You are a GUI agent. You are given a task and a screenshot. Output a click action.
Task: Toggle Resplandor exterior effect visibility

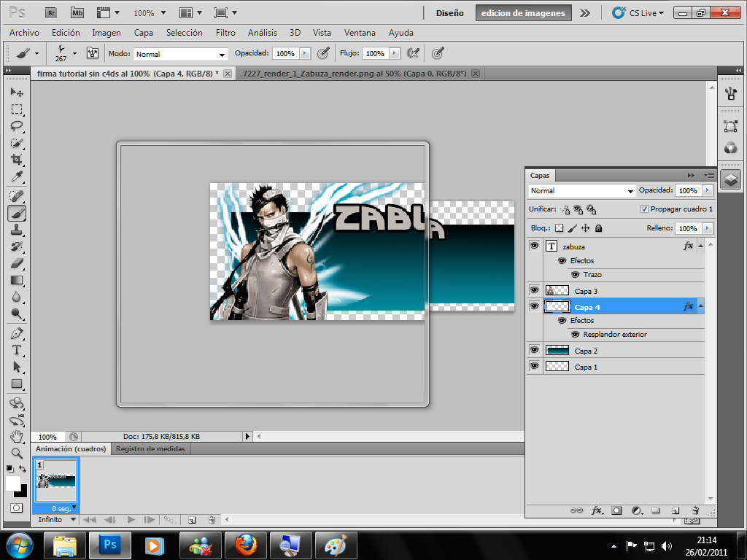click(x=576, y=335)
